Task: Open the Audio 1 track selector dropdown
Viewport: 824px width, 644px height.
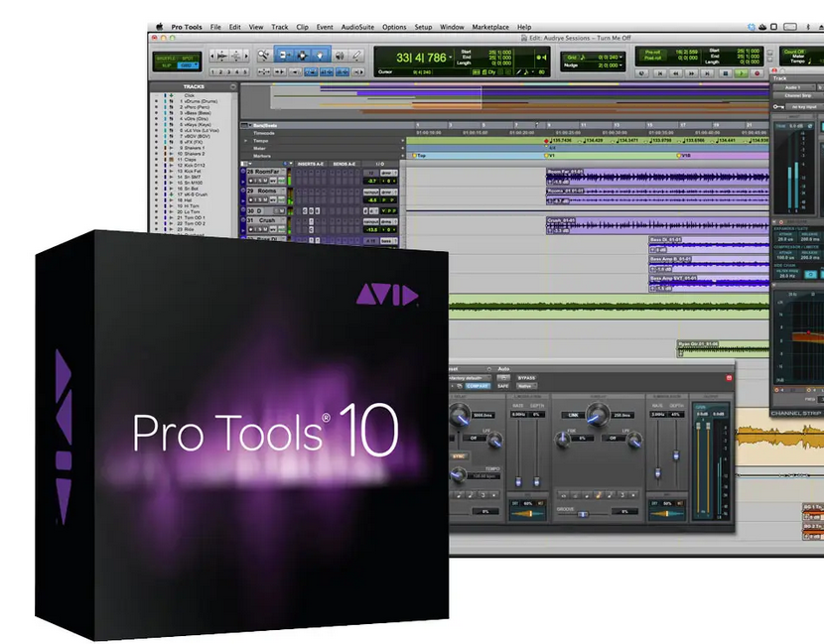Action: pyautogui.click(x=793, y=87)
